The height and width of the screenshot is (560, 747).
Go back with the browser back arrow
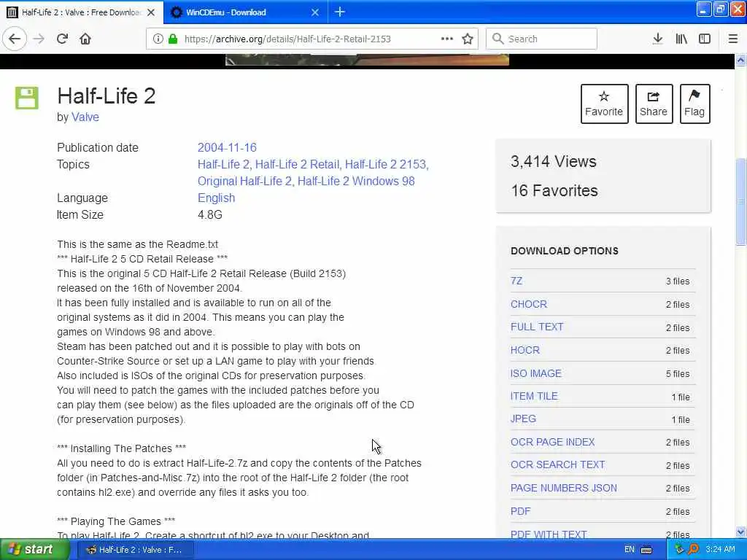pyautogui.click(x=15, y=39)
